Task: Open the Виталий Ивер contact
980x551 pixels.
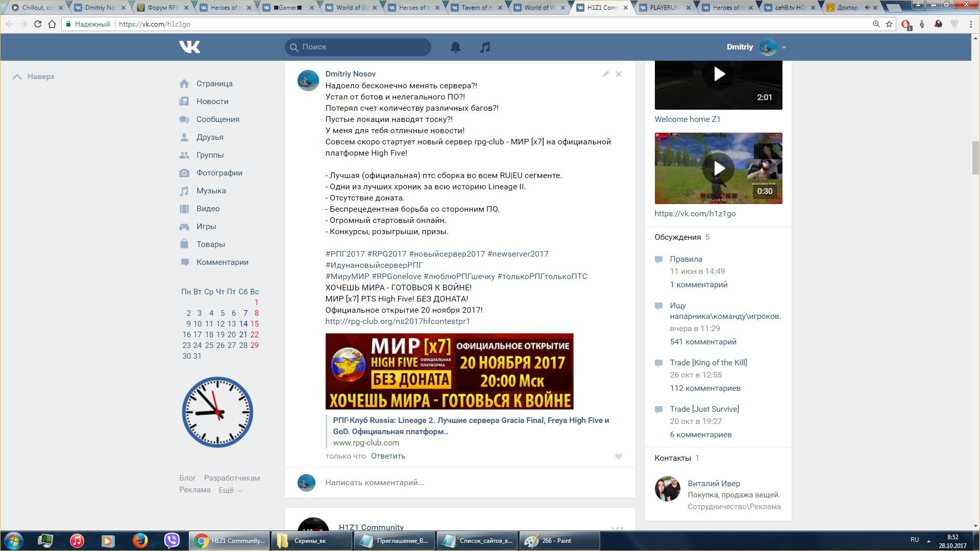Action: click(714, 484)
